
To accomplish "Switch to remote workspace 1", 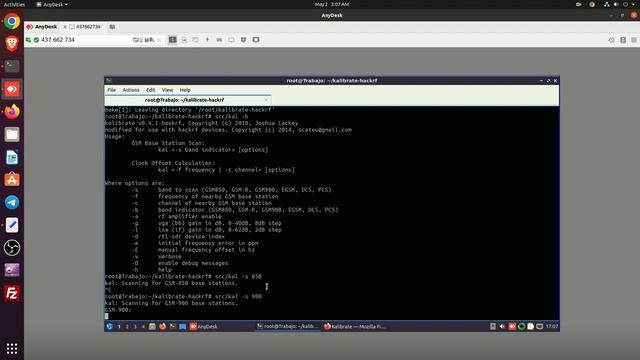I will tap(119, 327).
